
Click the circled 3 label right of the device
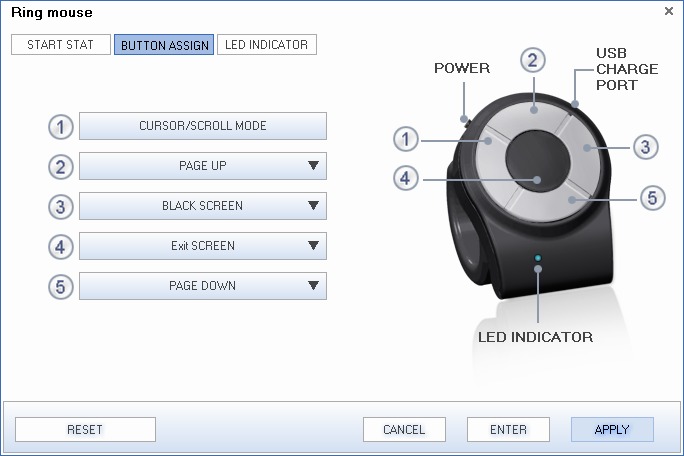pyautogui.click(x=646, y=147)
